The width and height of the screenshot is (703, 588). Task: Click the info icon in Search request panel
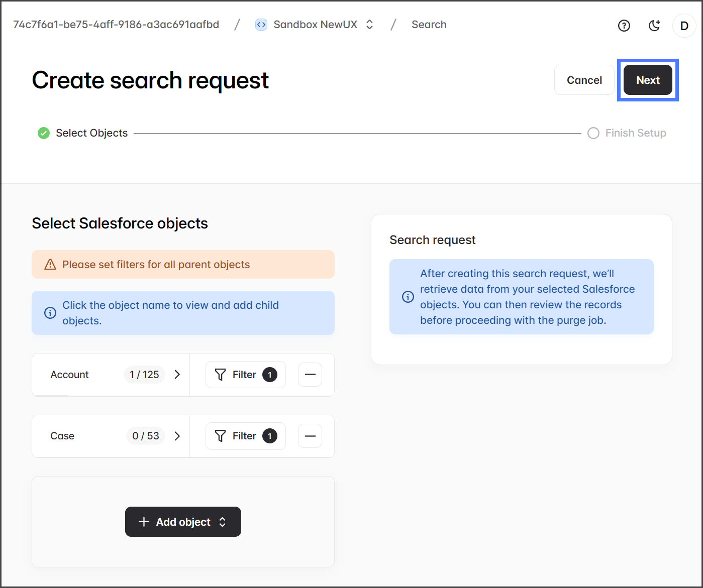408,297
